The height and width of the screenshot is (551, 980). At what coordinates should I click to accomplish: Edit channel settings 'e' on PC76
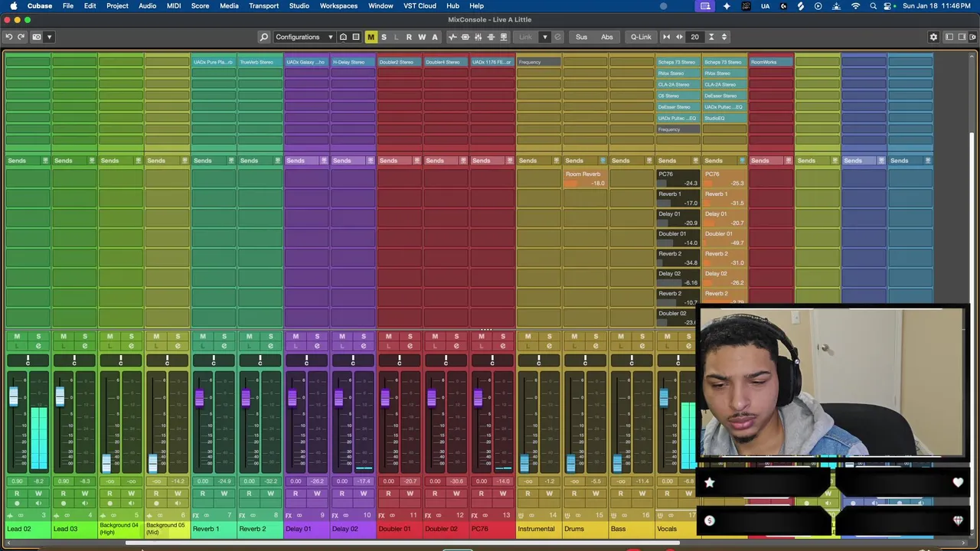[x=503, y=346]
